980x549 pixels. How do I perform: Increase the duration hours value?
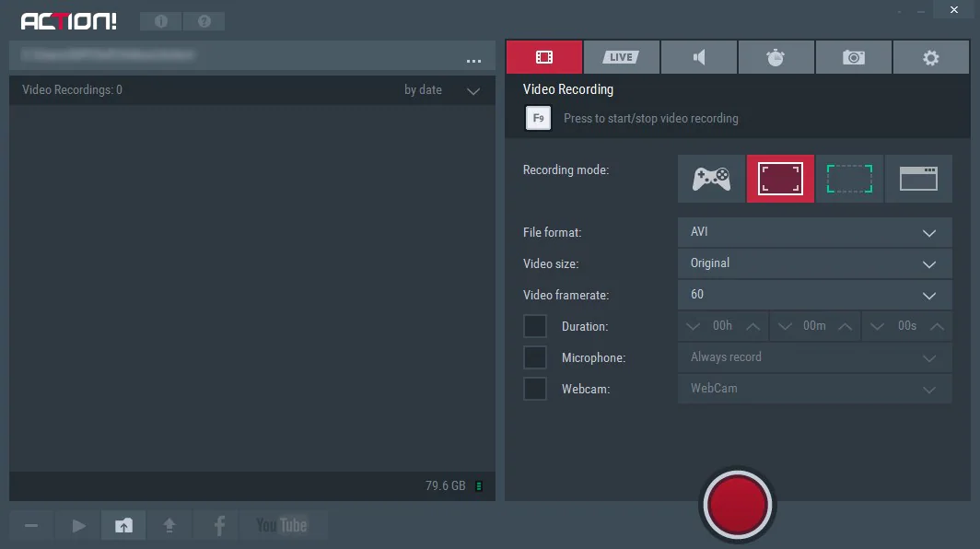(753, 326)
